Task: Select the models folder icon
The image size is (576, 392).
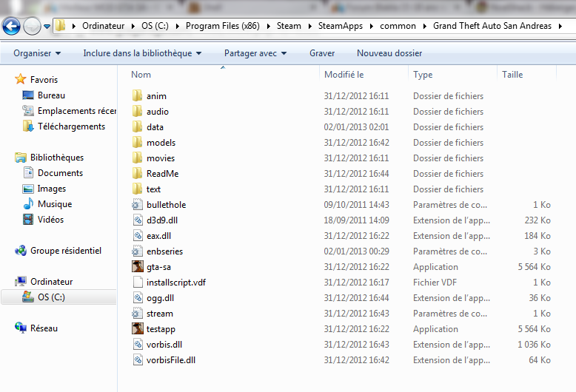Action: (137, 142)
